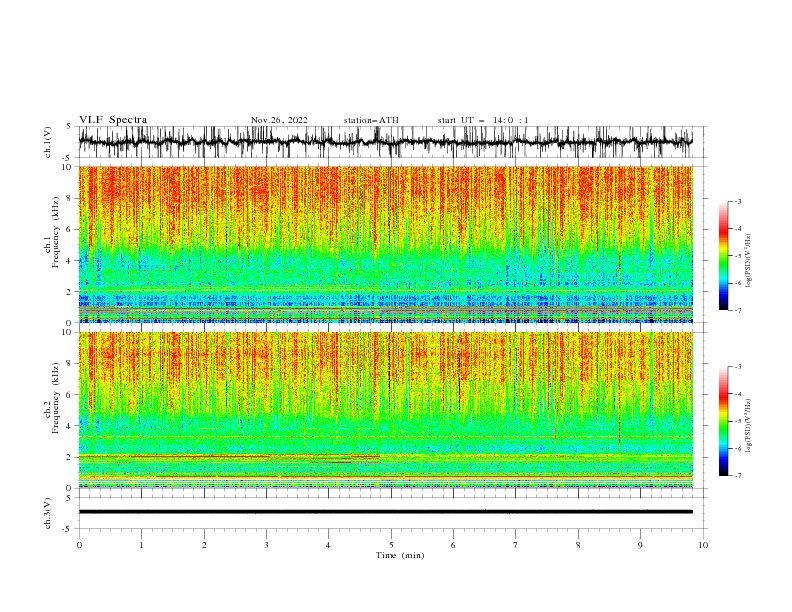The image size is (792, 612).
Task: Click the 'ch.3(V)' axis label
Action: [48, 513]
